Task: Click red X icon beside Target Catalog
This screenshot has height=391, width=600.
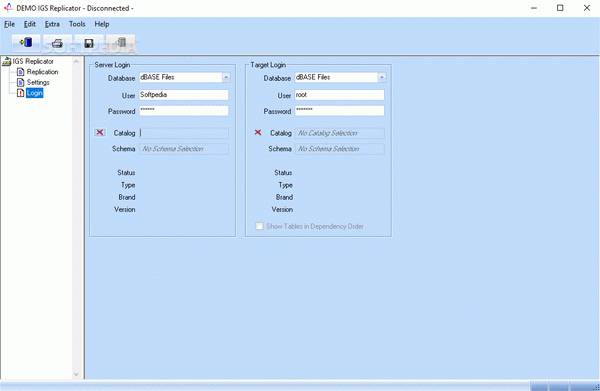Action: click(258, 132)
